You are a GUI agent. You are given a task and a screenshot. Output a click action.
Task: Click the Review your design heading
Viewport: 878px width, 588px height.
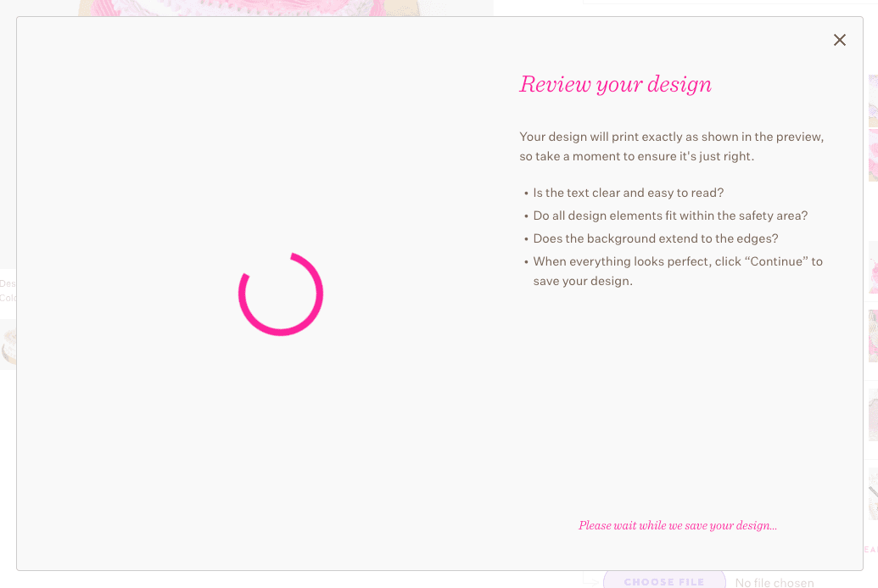616,84
